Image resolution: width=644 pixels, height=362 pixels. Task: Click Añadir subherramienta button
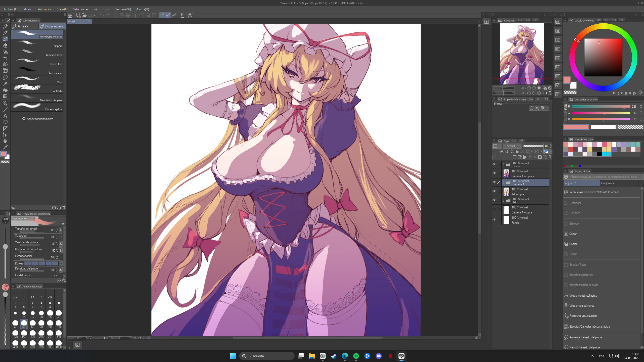click(38, 119)
